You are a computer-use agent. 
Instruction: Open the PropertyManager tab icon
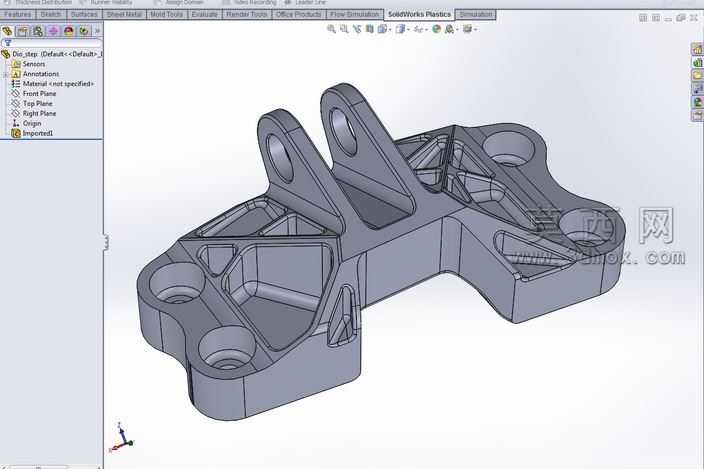click(x=22, y=31)
